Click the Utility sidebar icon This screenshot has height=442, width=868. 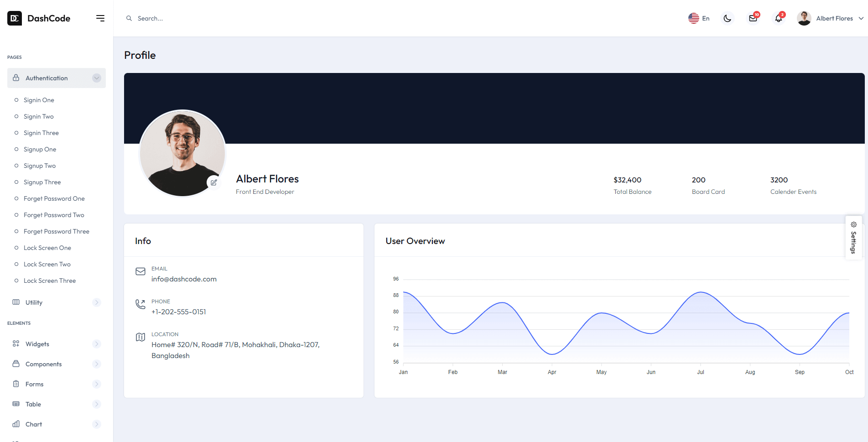pos(16,302)
